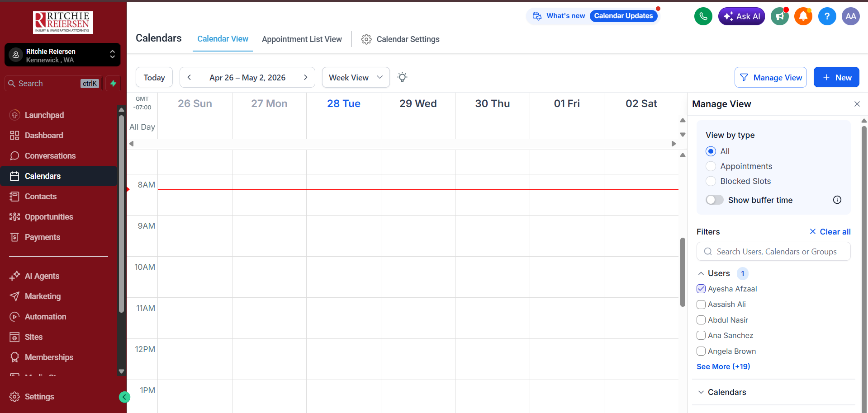Go to next week arrow
This screenshot has height=413, width=868.
click(x=306, y=77)
